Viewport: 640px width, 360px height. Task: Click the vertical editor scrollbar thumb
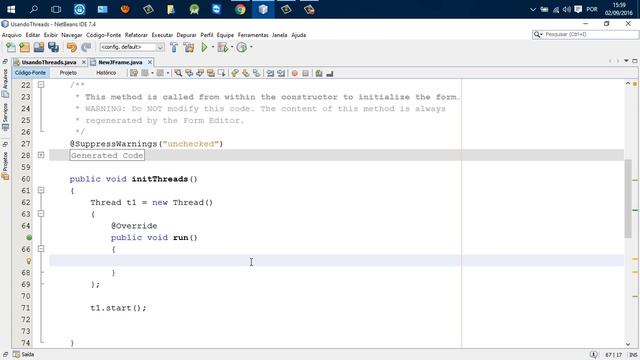628,198
